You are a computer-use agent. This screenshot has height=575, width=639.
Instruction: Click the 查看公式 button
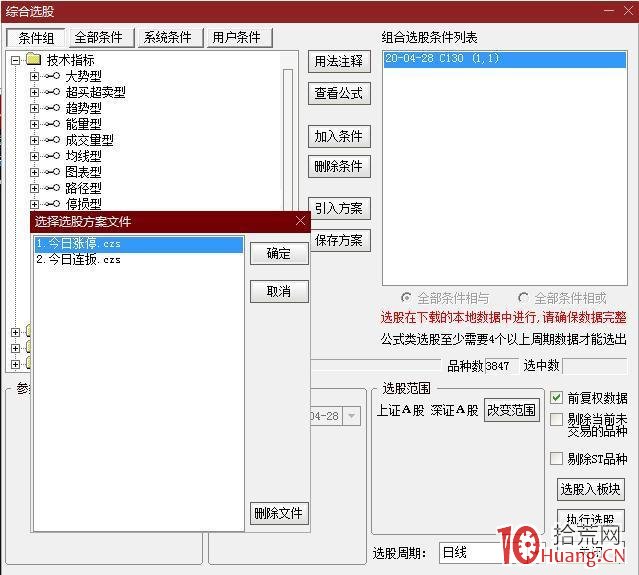pyautogui.click(x=339, y=93)
